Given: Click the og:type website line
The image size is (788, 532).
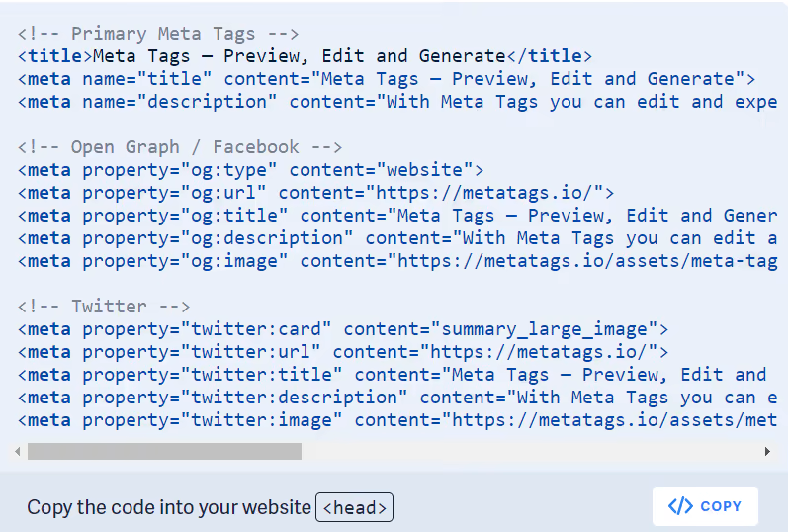Looking at the screenshot, I should [251, 170].
